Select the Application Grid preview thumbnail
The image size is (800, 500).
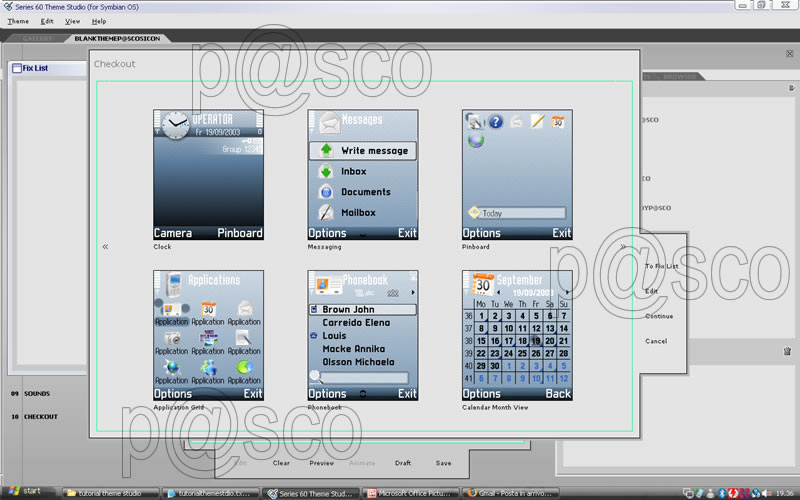click(209, 335)
